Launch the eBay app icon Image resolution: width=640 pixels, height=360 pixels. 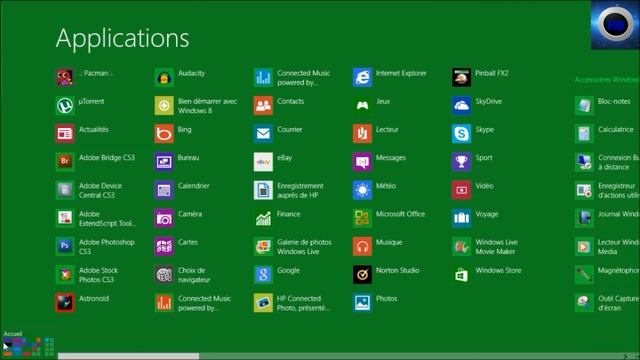pyautogui.click(x=263, y=162)
